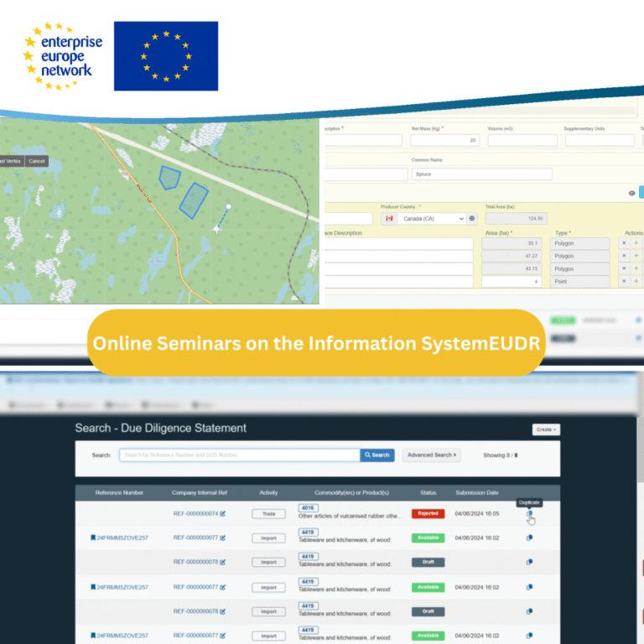Open the Create dropdown menu

tap(546, 429)
